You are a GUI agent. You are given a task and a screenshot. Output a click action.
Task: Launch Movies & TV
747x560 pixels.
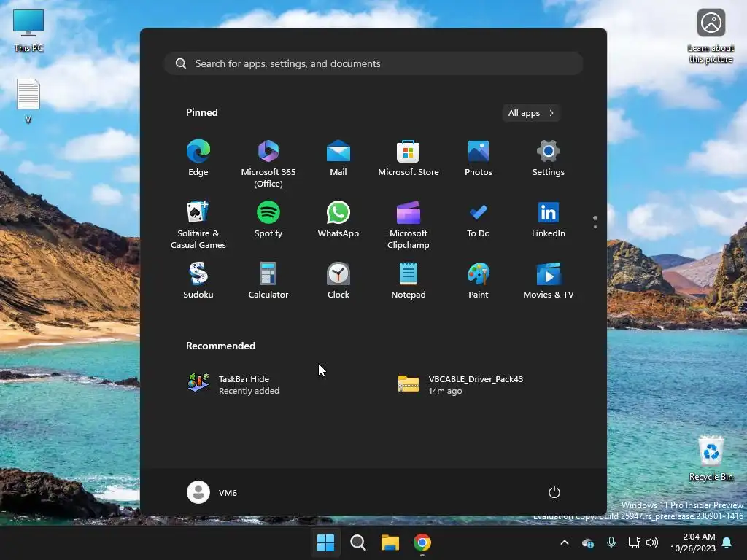click(x=549, y=281)
